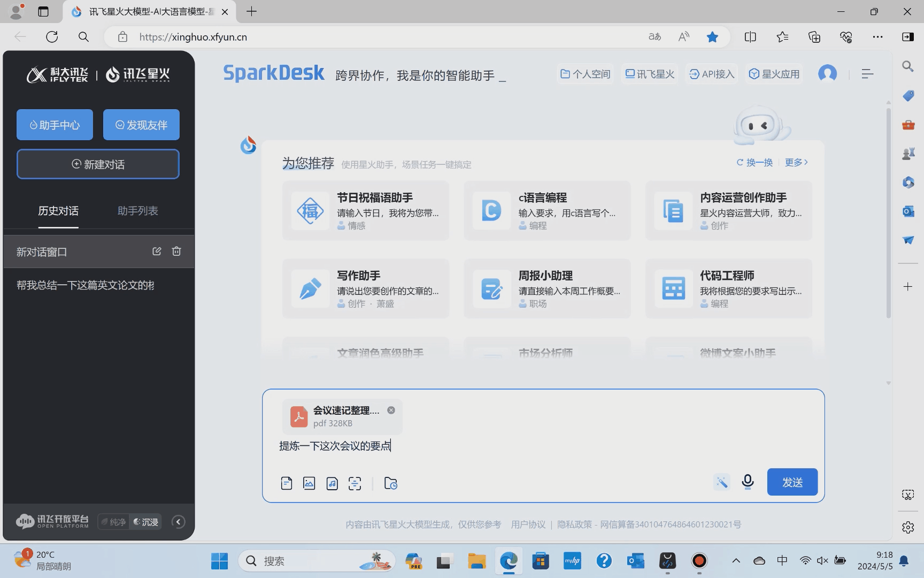Viewport: 924px width, 578px height.
Task: Switch to the 历史对话 tab
Action: 58,211
